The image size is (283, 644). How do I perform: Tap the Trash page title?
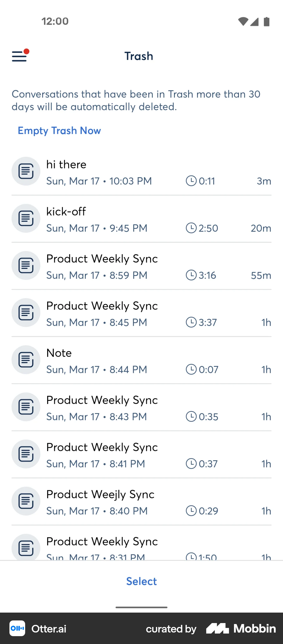tap(139, 56)
